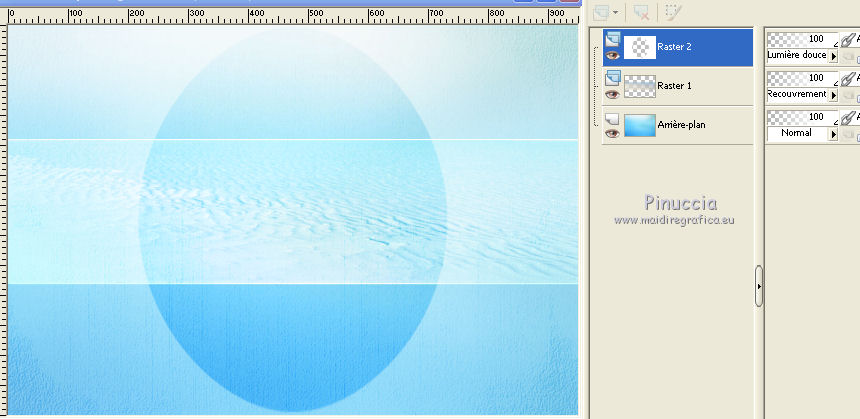Click the New Layer toolbar icon
The width and height of the screenshot is (860, 419).
click(x=602, y=12)
